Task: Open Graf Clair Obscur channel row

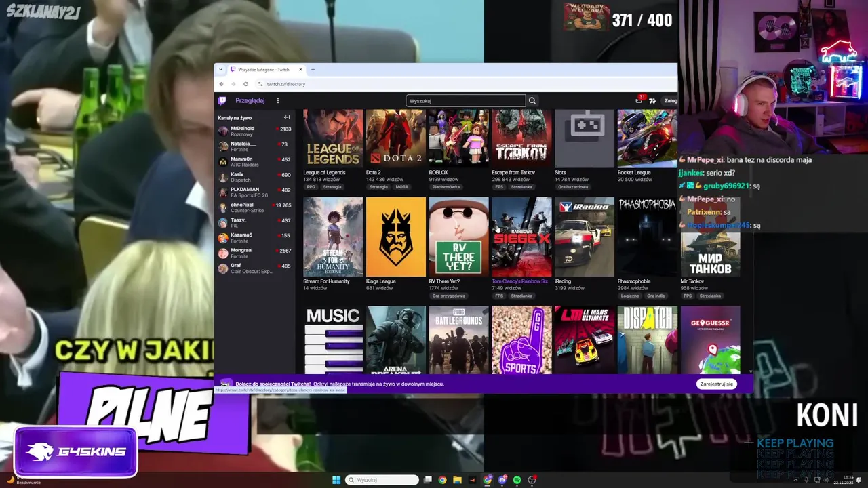Action: click(254, 268)
